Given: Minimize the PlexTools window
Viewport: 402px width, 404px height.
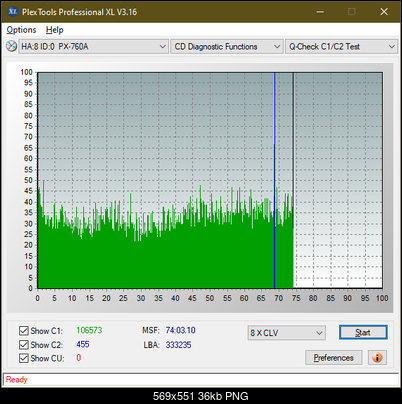Looking at the screenshot, I should coord(320,12).
